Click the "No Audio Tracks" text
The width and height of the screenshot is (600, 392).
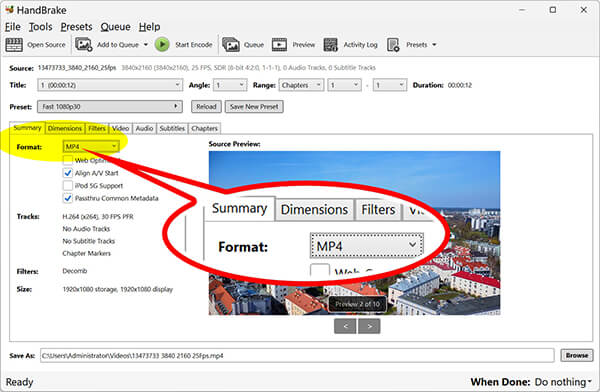coord(86,229)
